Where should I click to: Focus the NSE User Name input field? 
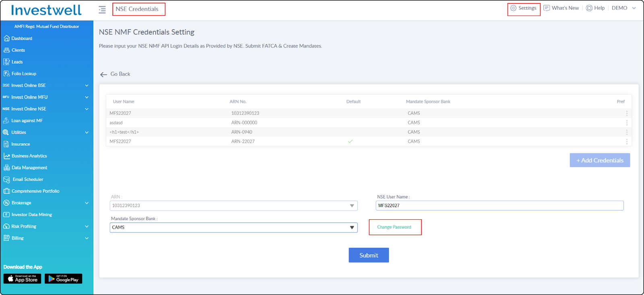coord(500,206)
